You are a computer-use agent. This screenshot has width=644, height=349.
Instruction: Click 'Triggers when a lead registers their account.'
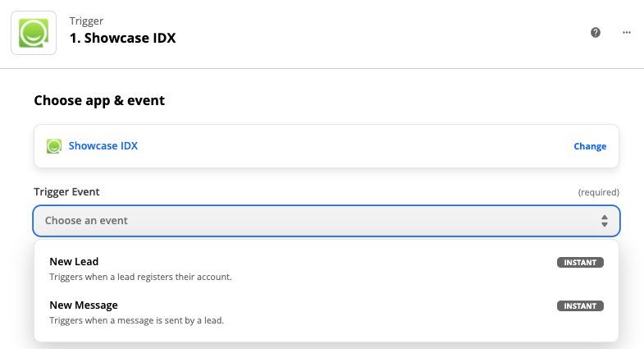pyautogui.click(x=140, y=277)
